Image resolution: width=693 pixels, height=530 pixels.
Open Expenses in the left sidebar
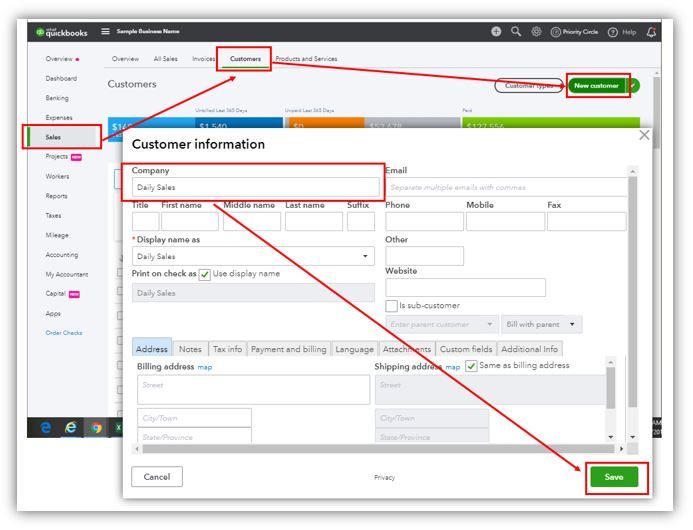pyautogui.click(x=59, y=118)
